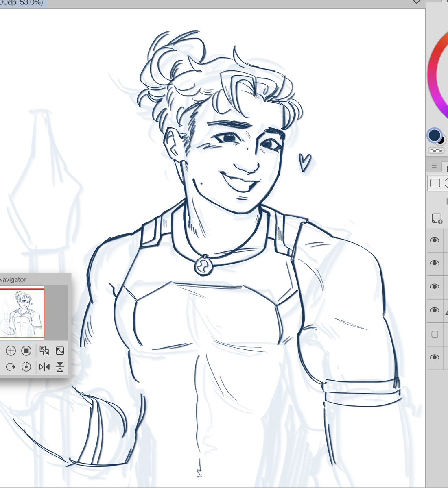Viewport: 448px width, 488px height.
Task: Hide the topmost layer using its eye icon
Action: pos(435,240)
